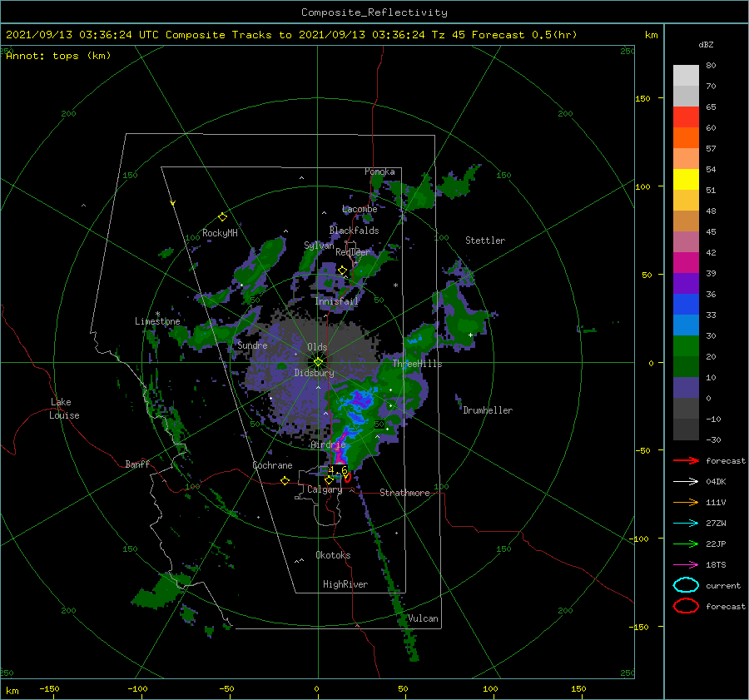Click the Drumheller city label

[488, 410]
